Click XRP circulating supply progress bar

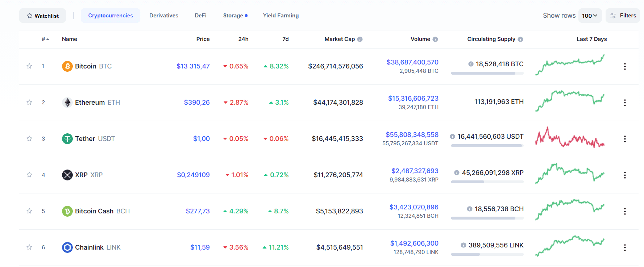(x=487, y=182)
